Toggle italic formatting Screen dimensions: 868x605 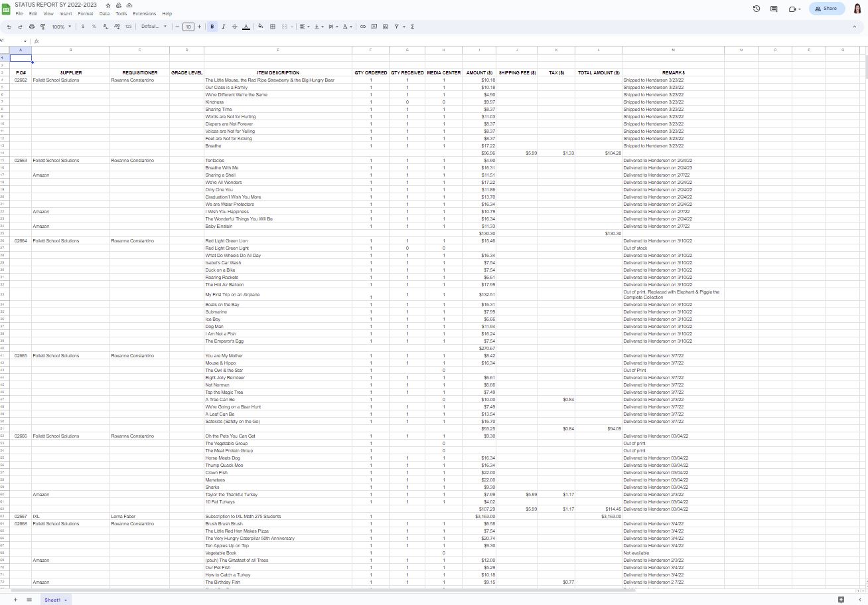pyautogui.click(x=223, y=27)
